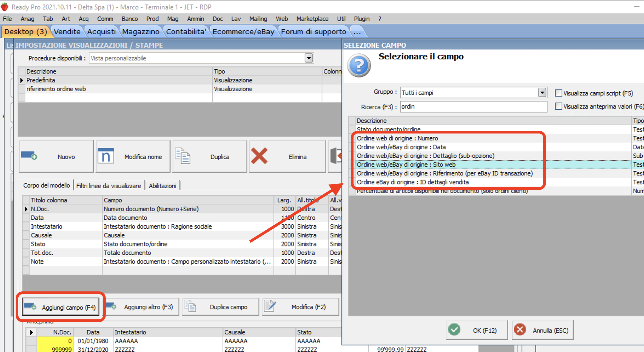The height and width of the screenshot is (352, 644).
Task: Open the Gruppo 'Tutti i campi' dropdown
Action: [542, 93]
